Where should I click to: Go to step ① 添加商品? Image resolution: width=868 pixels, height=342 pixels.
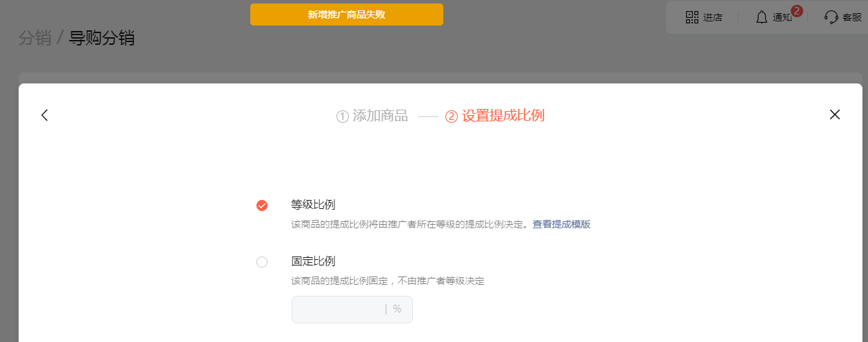pyautogui.click(x=372, y=116)
